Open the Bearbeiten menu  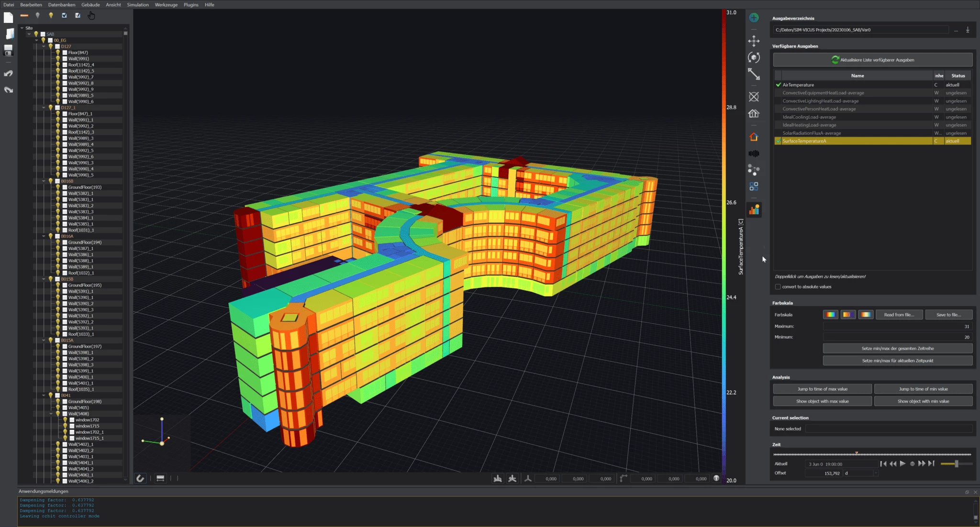[31, 5]
